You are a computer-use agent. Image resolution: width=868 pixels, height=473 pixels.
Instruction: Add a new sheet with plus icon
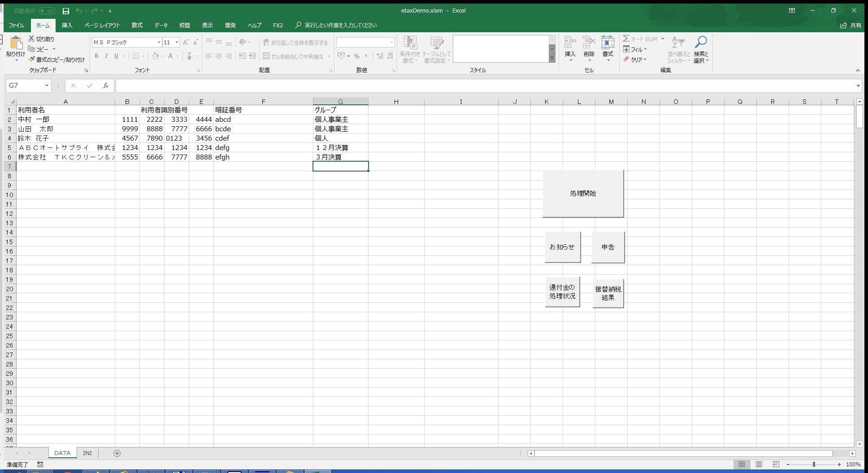(117, 453)
